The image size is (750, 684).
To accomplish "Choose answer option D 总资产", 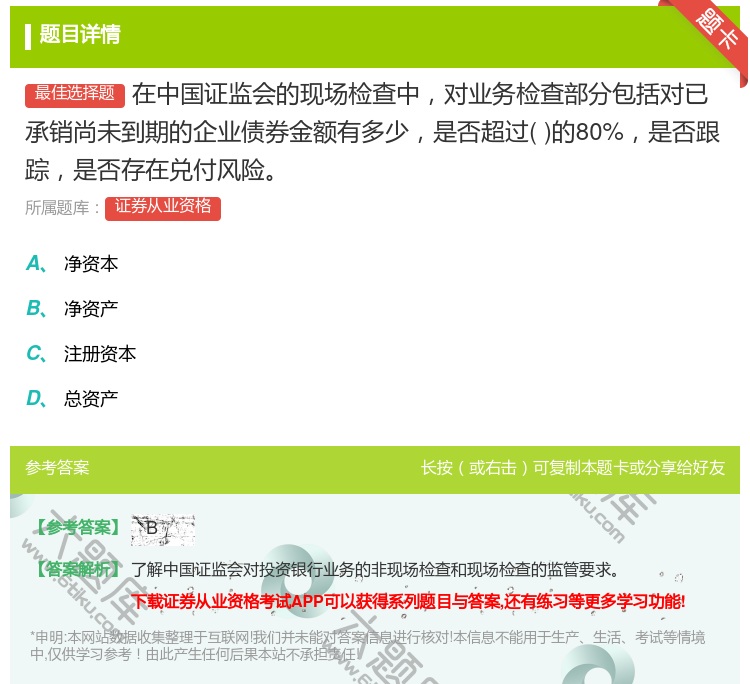I will [x=72, y=398].
